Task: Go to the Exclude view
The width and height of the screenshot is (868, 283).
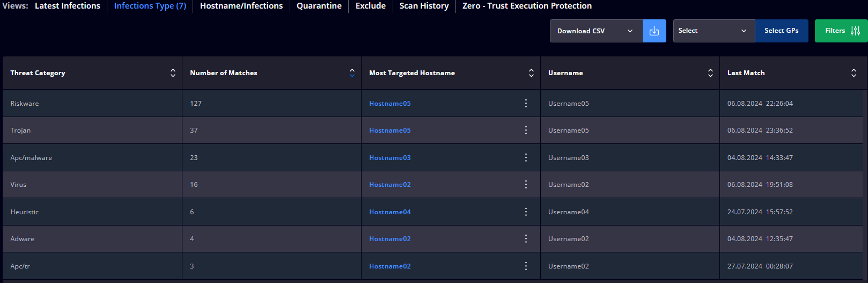Action: (371, 6)
